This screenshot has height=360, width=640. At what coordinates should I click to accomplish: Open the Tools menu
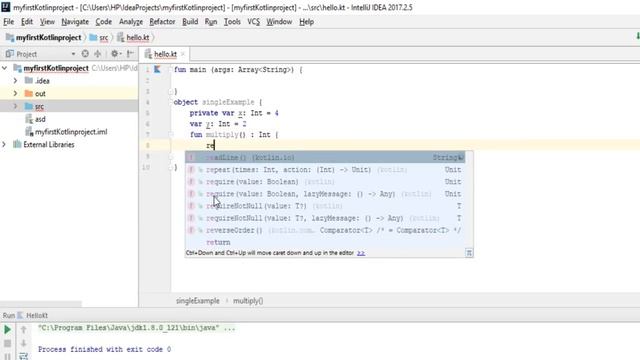[x=232, y=22]
